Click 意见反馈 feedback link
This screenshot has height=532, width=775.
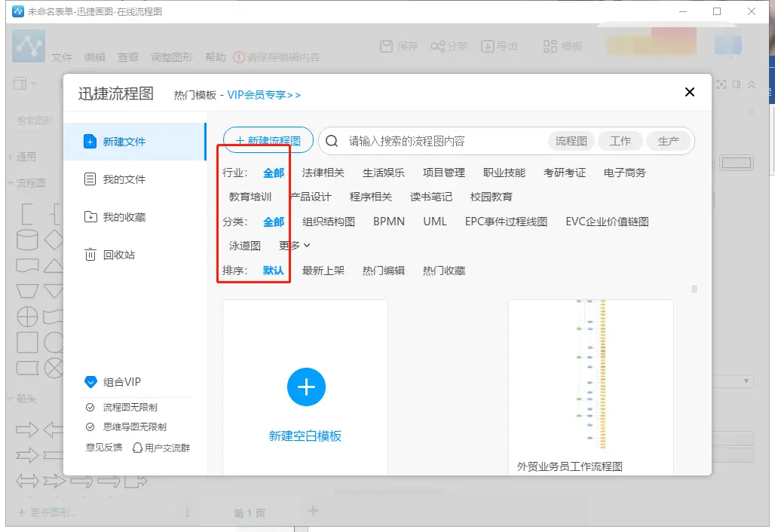pos(104,448)
